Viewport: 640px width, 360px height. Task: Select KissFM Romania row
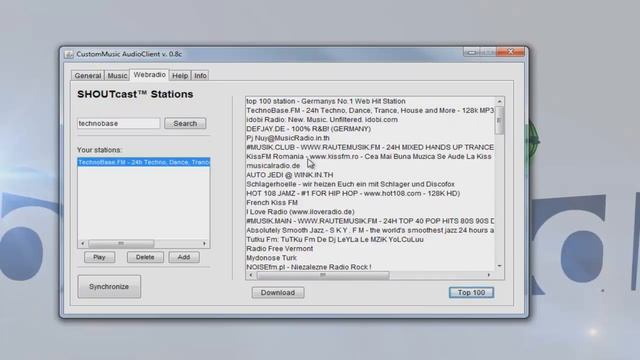coord(370,156)
